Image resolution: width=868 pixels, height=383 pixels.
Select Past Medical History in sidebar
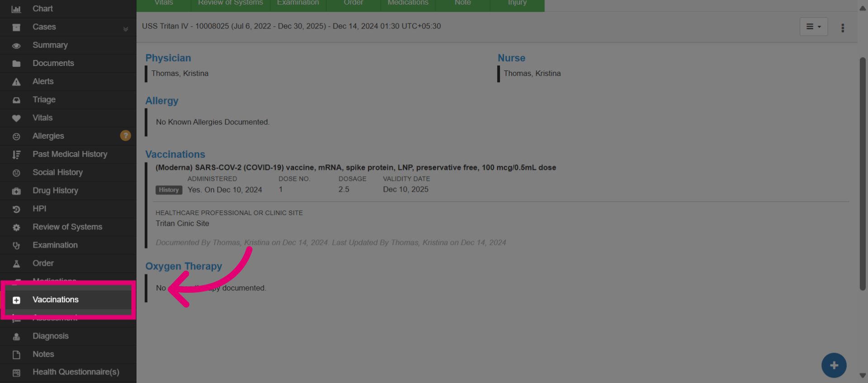coord(68,154)
